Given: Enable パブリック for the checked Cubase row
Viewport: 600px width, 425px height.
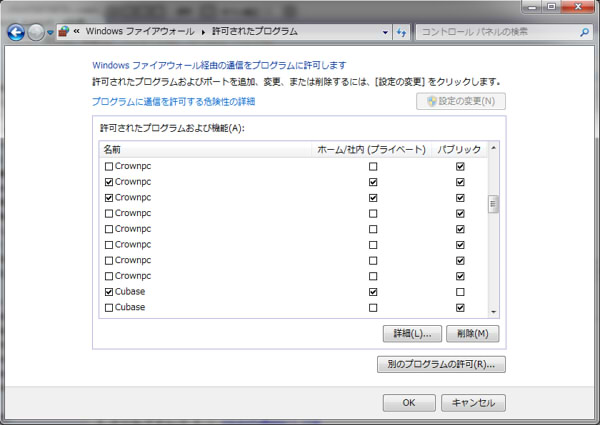Looking at the screenshot, I should click(460, 292).
